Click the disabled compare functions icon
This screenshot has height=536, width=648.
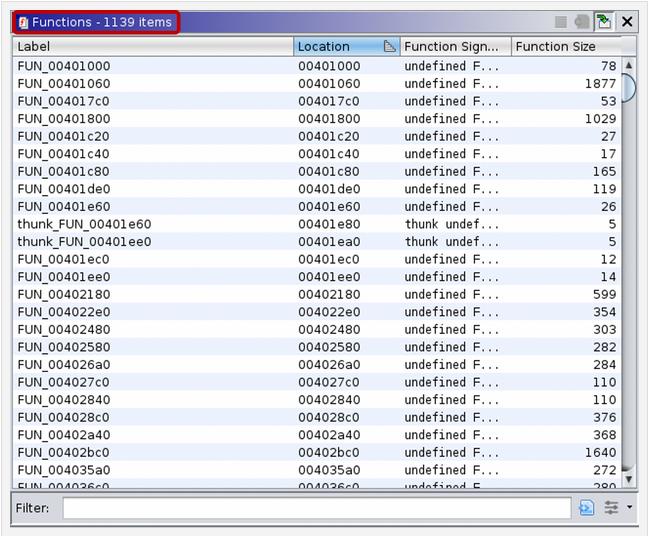(582, 21)
